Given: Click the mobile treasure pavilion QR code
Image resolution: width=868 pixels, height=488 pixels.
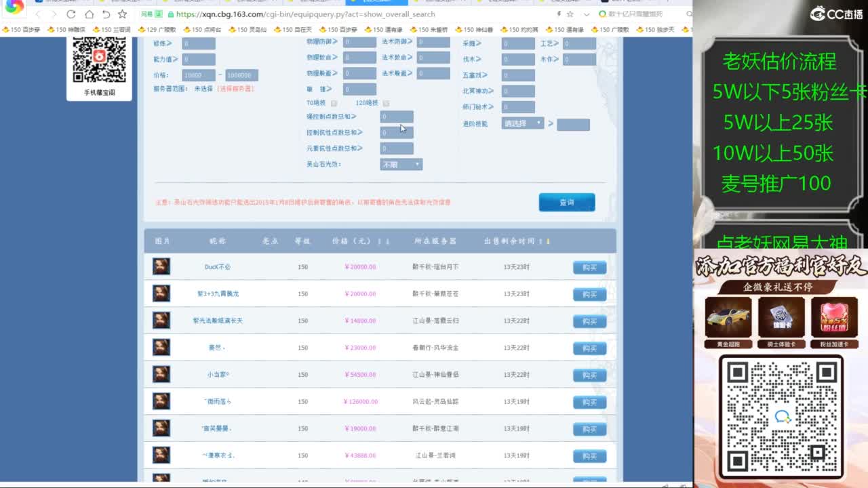Looking at the screenshot, I should point(99,60).
